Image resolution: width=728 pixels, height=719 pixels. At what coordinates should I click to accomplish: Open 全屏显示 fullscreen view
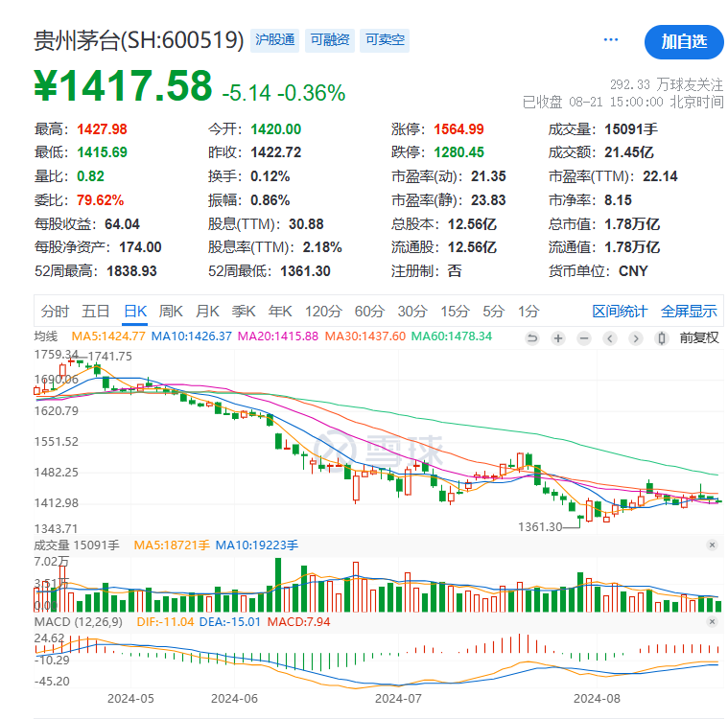(x=689, y=311)
